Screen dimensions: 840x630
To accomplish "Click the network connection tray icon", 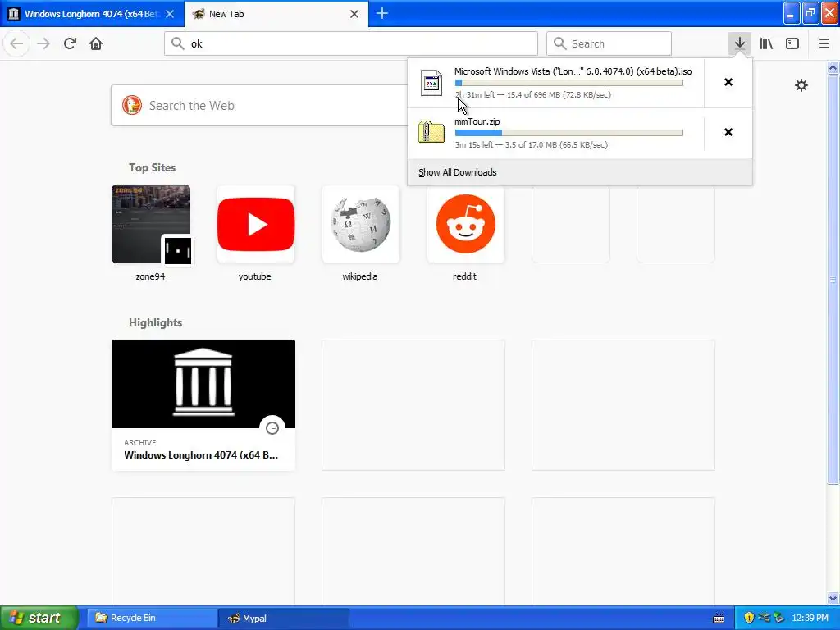I will (x=764, y=618).
